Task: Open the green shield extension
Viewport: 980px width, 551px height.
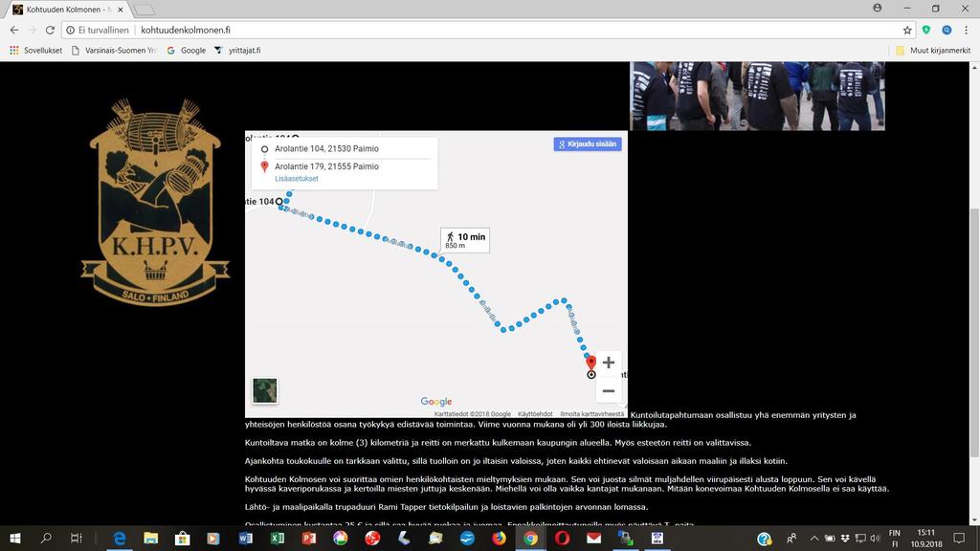Action: pos(926,30)
